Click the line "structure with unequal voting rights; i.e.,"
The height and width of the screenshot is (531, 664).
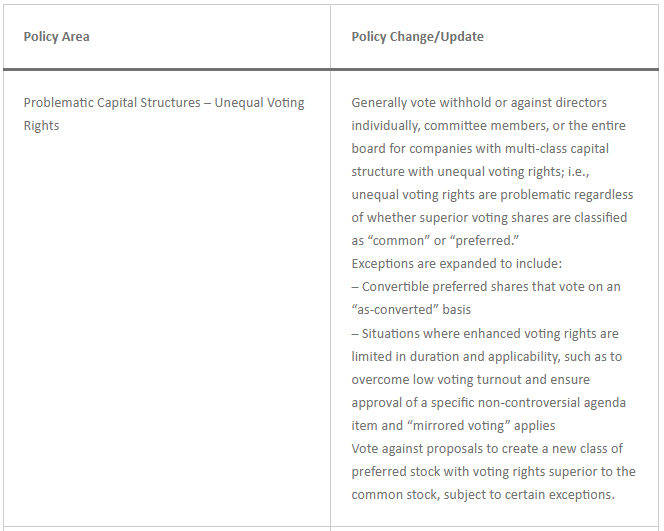[472, 172]
